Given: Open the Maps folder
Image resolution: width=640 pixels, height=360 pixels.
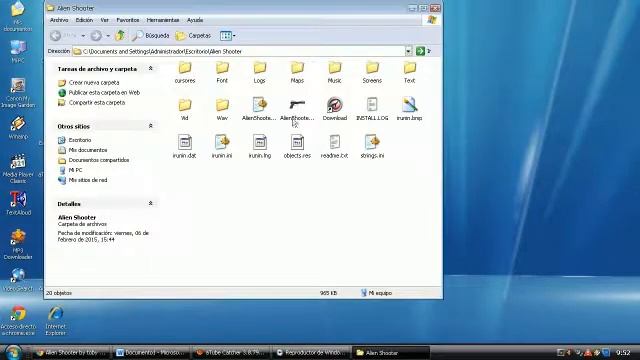Looking at the screenshot, I should 297,72.
